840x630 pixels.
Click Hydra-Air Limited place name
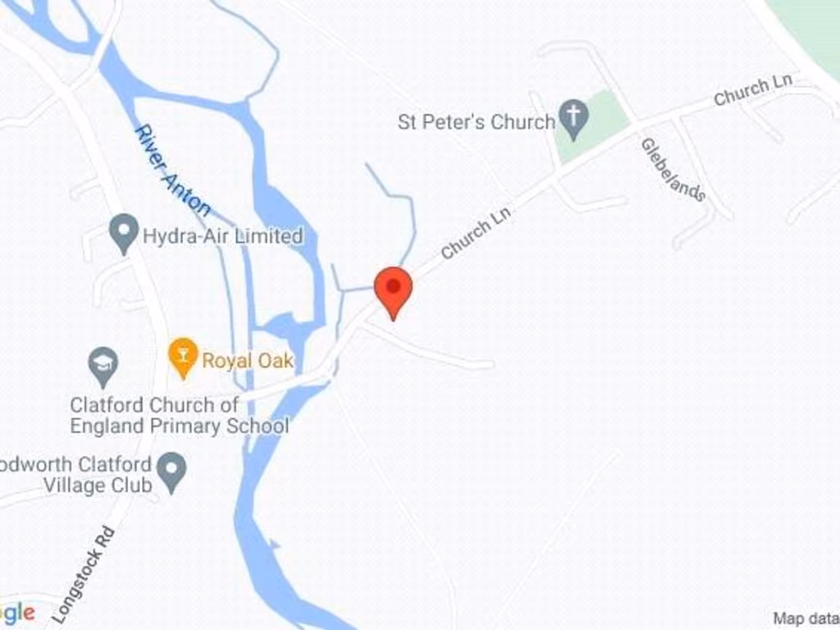tap(223, 236)
